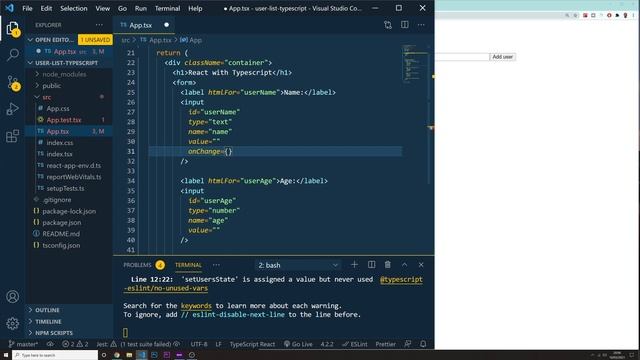The height and width of the screenshot is (360, 640).
Task: Open the Go menu
Action: coord(122,8)
